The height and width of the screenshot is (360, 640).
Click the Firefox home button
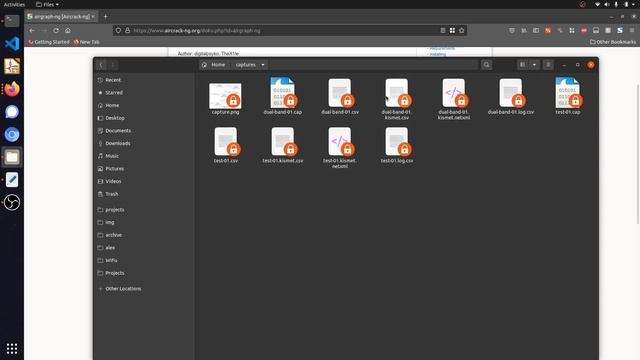[x=68, y=31]
